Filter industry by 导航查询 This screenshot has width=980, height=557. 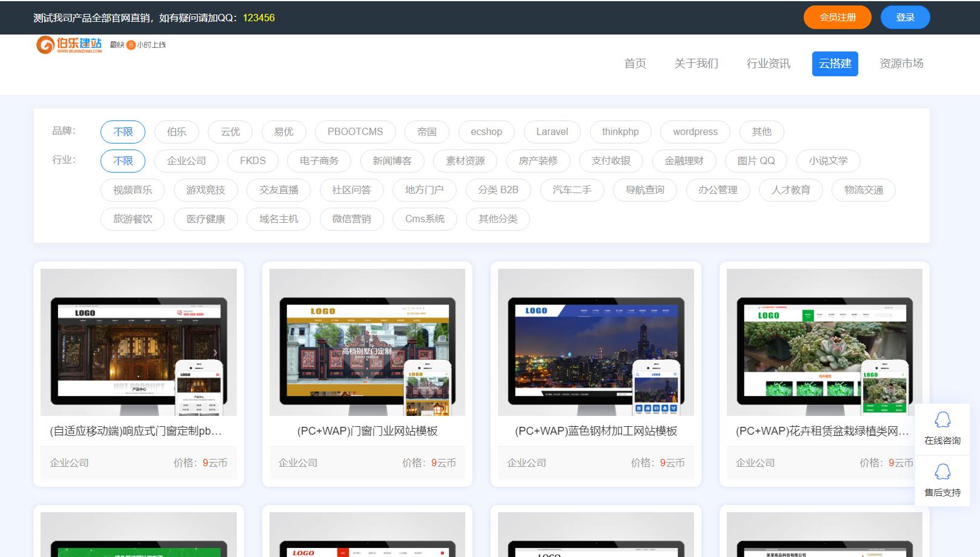(645, 190)
